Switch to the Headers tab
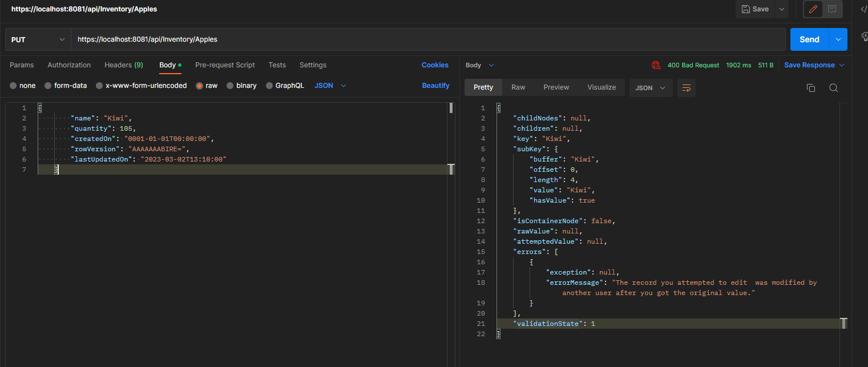The image size is (868, 367). click(123, 64)
